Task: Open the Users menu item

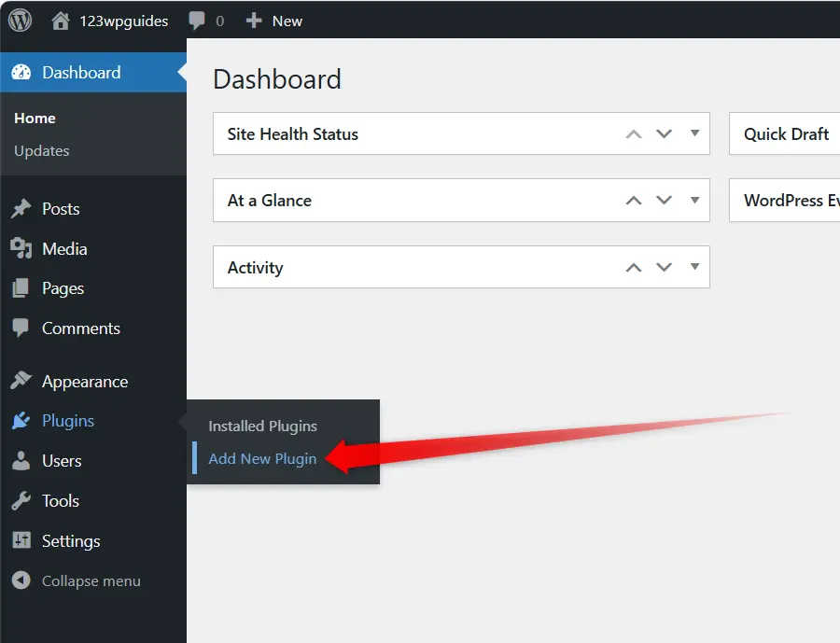Action: pyautogui.click(x=62, y=461)
